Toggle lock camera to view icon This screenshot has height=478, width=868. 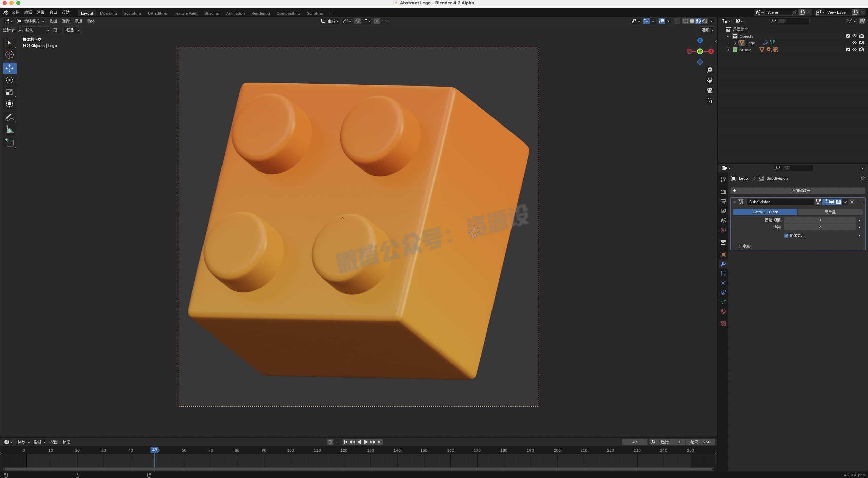pyautogui.click(x=709, y=101)
